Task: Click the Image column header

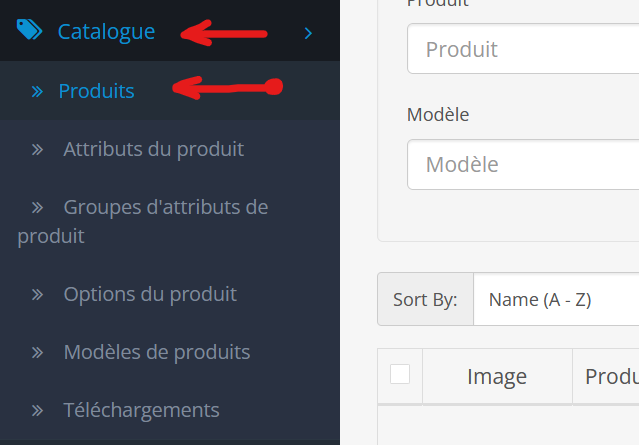Action: [x=497, y=377]
